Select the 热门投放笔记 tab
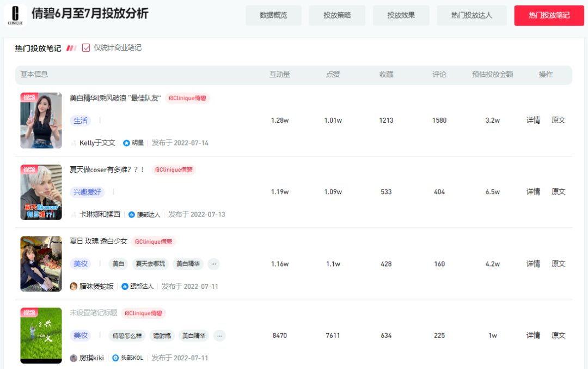This screenshot has width=588, height=369. [549, 15]
